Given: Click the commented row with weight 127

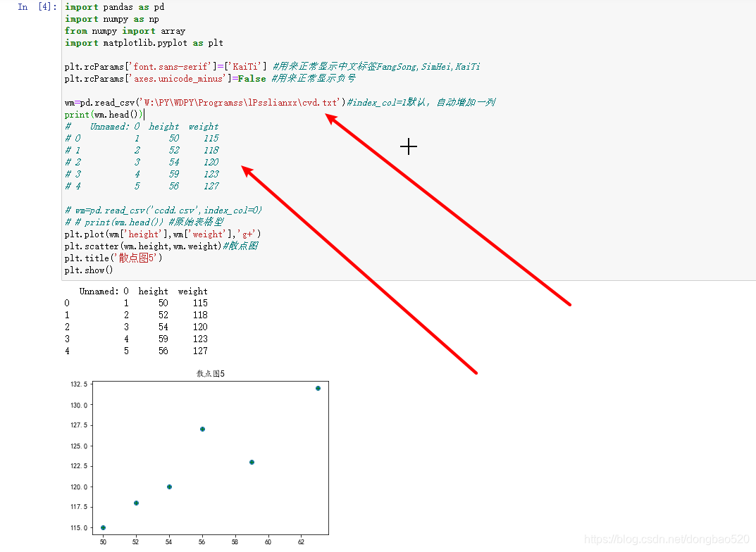Looking at the screenshot, I should [x=142, y=186].
